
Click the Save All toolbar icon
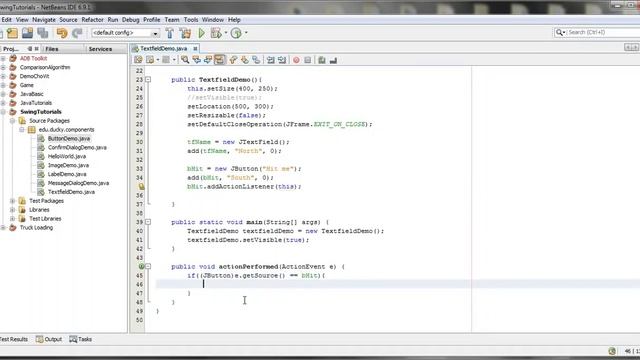pyautogui.click(x=42, y=33)
